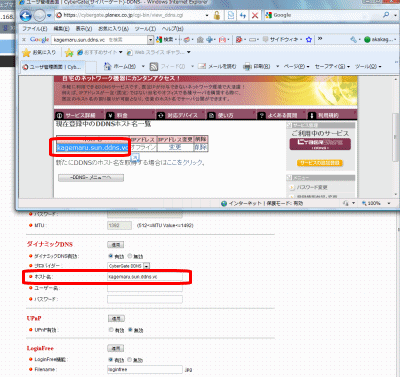Disable Dynamic DNS radio option
Viewport: 400px width, 377px height.
pos(130,256)
